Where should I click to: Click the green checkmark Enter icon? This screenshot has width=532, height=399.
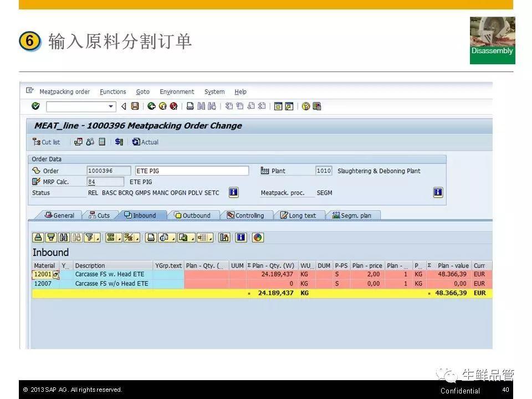(36, 106)
